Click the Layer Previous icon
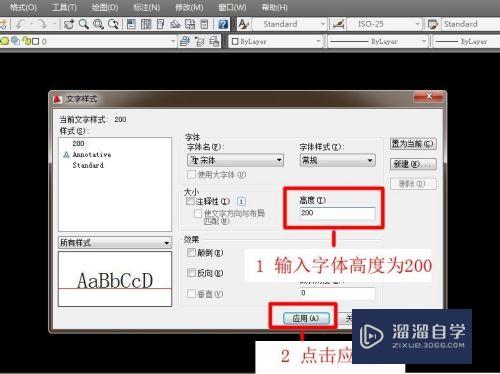Viewport: 500px width, 374px height. point(199,41)
